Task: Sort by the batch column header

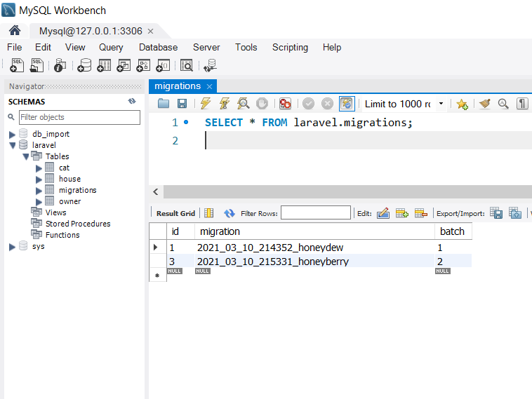Action: 453,231
